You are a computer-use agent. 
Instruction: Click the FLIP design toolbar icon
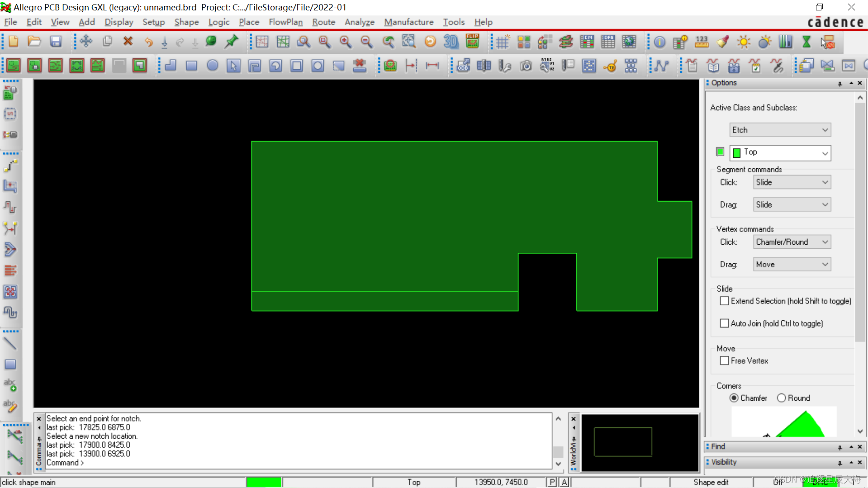coord(472,41)
